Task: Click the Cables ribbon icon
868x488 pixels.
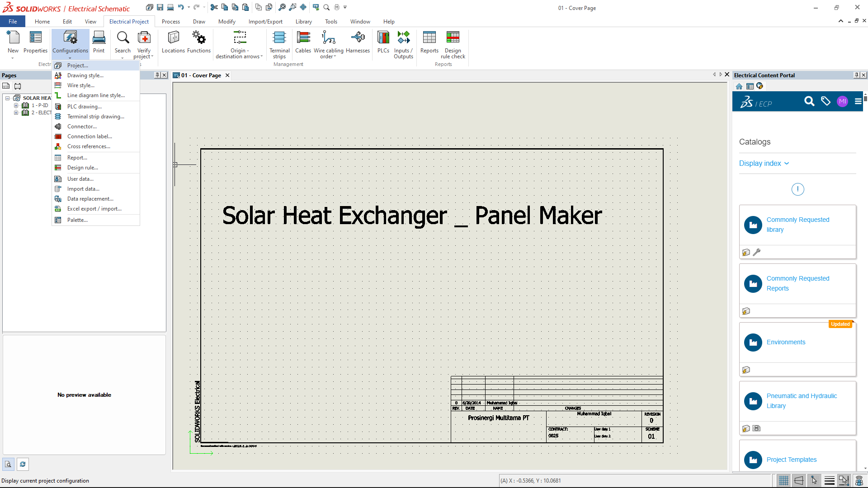Action: click(x=303, y=38)
